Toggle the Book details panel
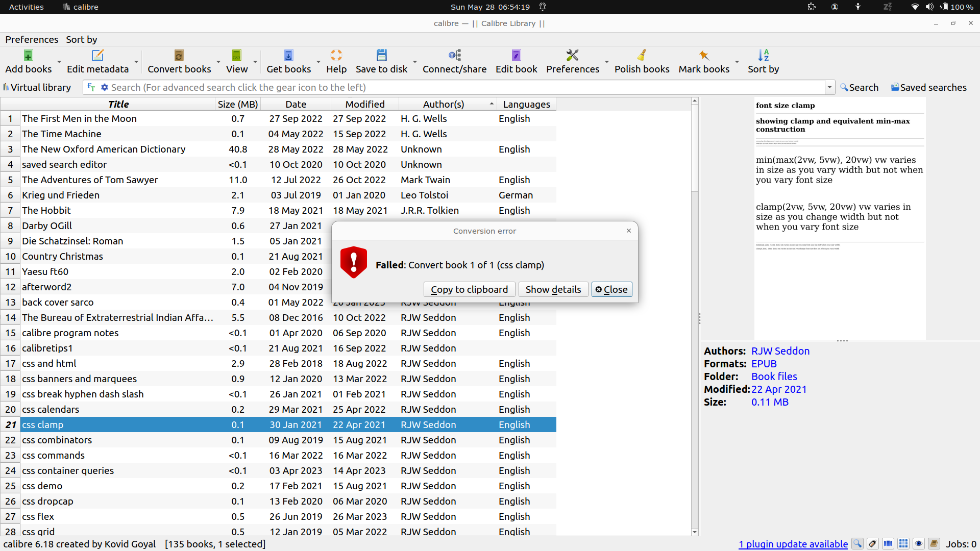Screen dimensions: 980x551 point(934,544)
